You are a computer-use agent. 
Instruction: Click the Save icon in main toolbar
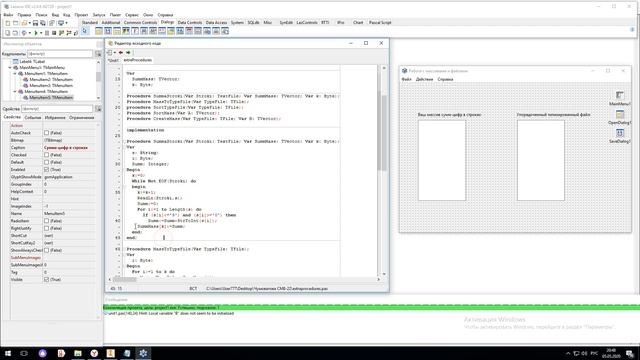coord(36,23)
